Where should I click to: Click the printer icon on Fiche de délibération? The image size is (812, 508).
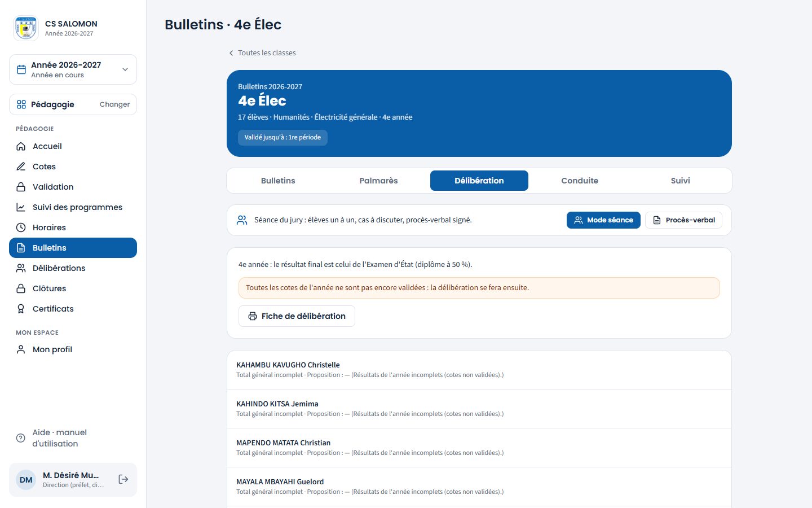253,316
